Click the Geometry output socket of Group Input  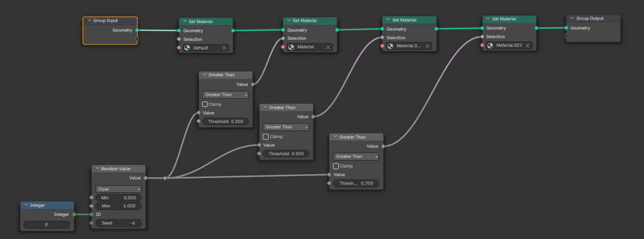[x=137, y=30]
